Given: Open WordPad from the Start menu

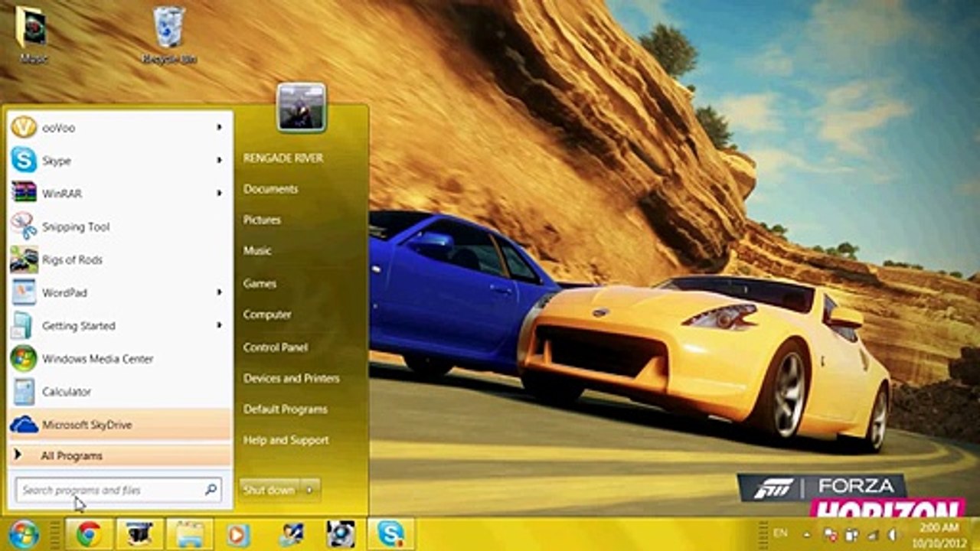Looking at the screenshot, I should tap(119, 292).
